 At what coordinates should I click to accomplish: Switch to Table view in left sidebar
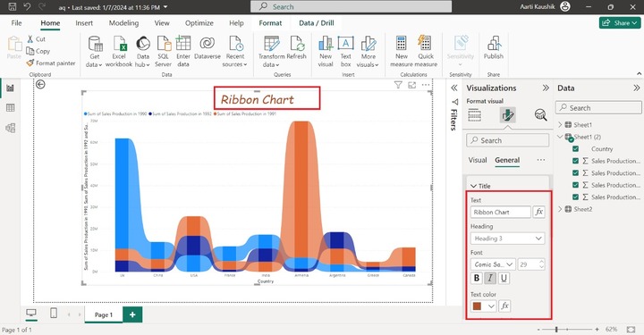[10, 108]
